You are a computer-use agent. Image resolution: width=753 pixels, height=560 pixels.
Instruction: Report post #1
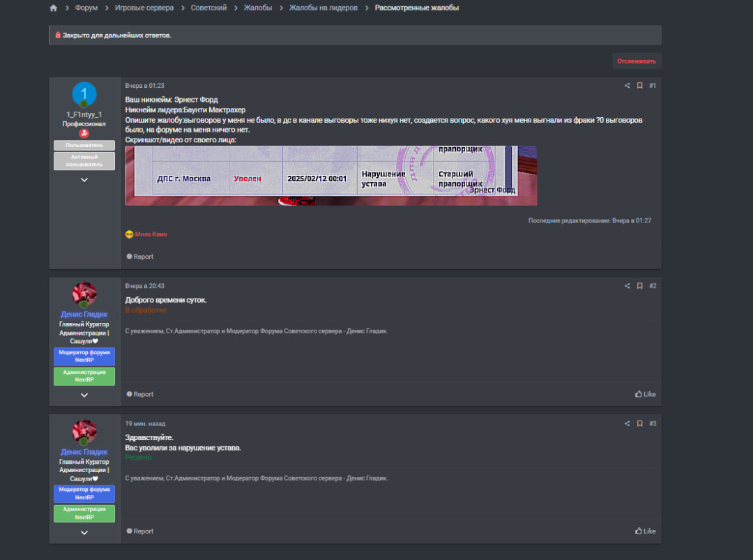coord(139,257)
